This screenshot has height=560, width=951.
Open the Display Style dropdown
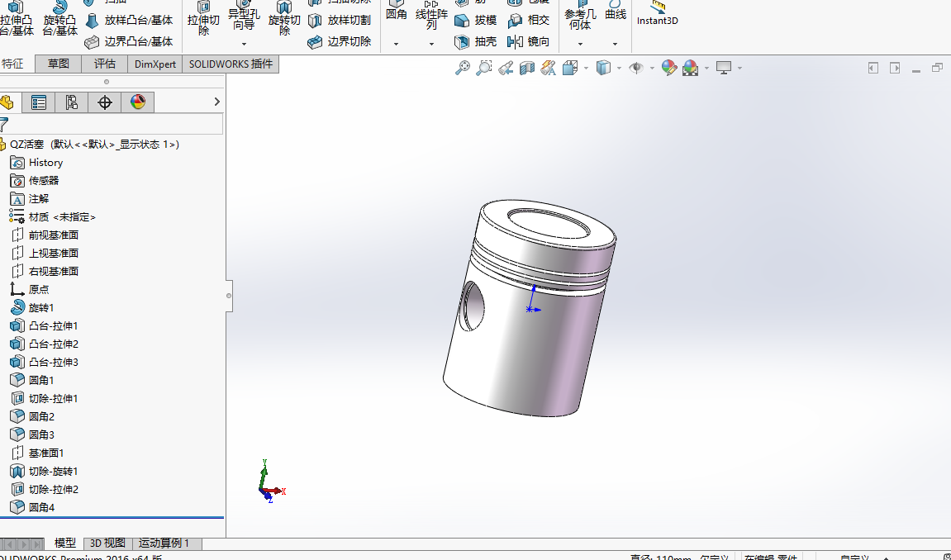coord(619,68)
